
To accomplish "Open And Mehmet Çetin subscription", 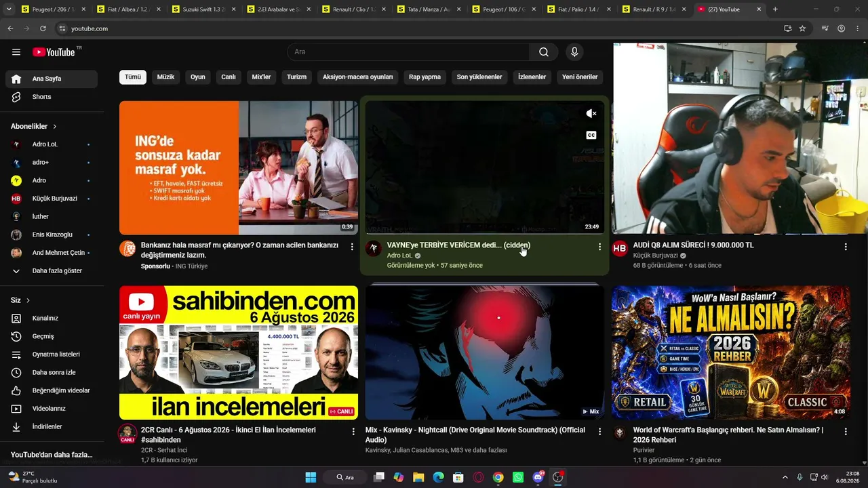I will pos(52,253).
